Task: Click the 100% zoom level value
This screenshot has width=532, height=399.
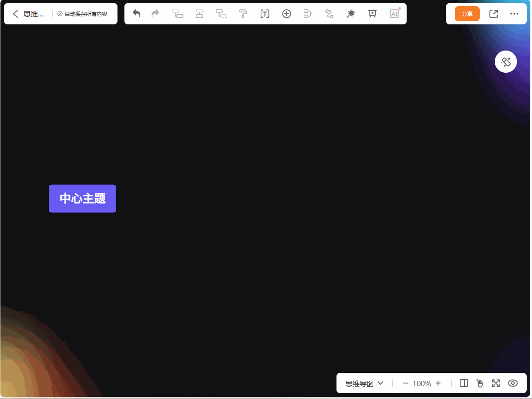Action: [422, 383]
